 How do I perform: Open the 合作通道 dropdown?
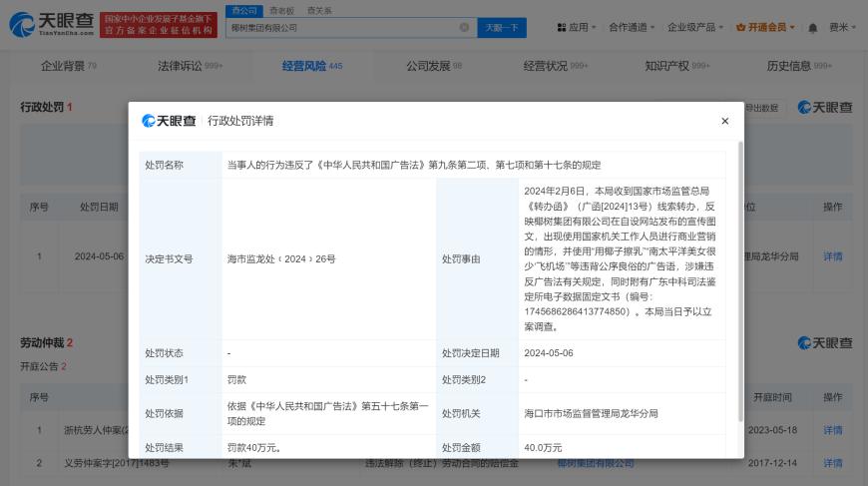coord(632,27)
